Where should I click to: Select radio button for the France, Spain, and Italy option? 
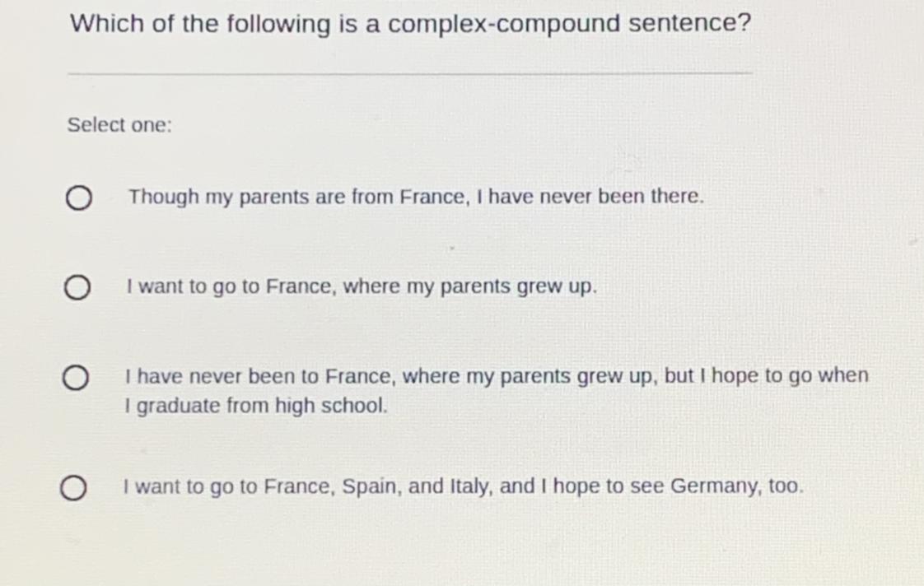73,488
